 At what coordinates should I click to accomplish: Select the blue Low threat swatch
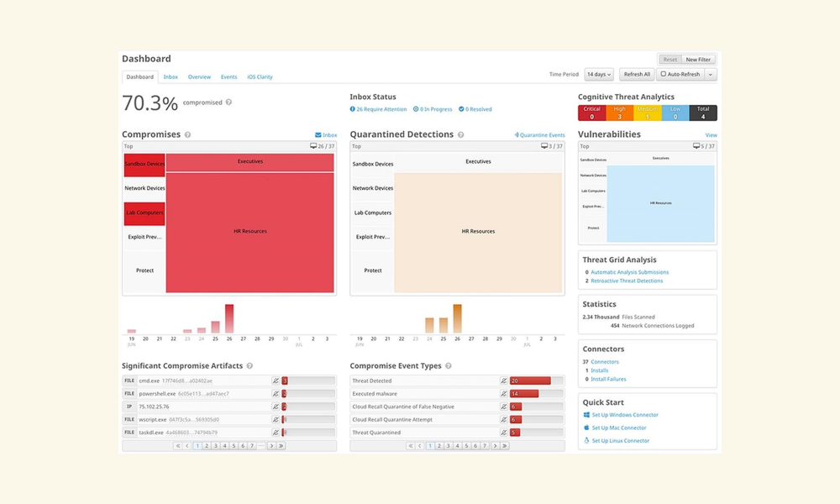click(675, 113)
